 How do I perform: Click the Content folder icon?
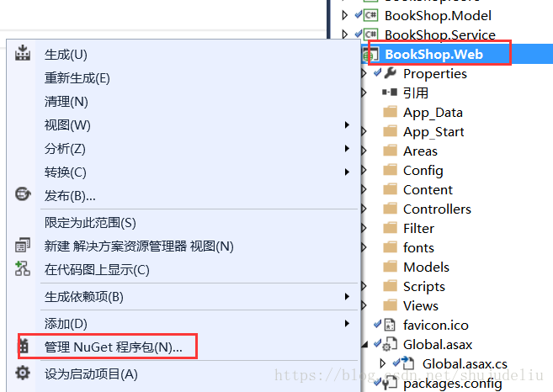pyautogui.click(x=390, y=189)
